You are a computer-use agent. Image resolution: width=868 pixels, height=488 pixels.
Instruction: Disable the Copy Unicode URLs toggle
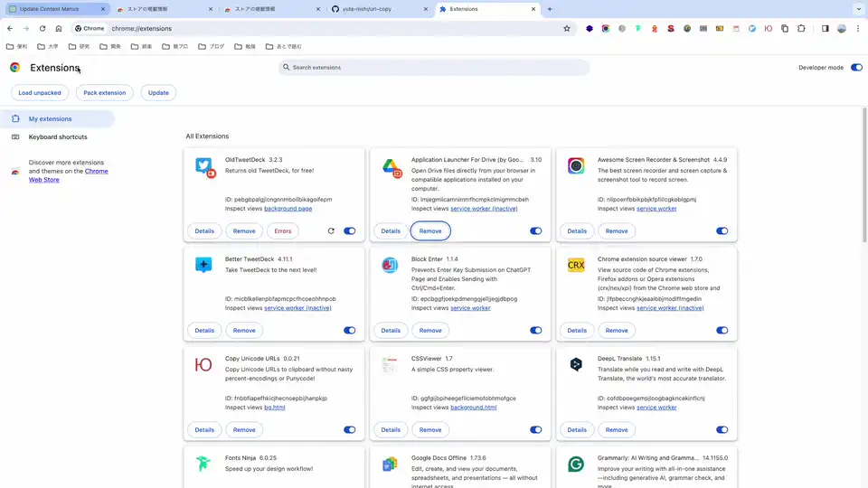pyautogui.click(x=349, y=430)
